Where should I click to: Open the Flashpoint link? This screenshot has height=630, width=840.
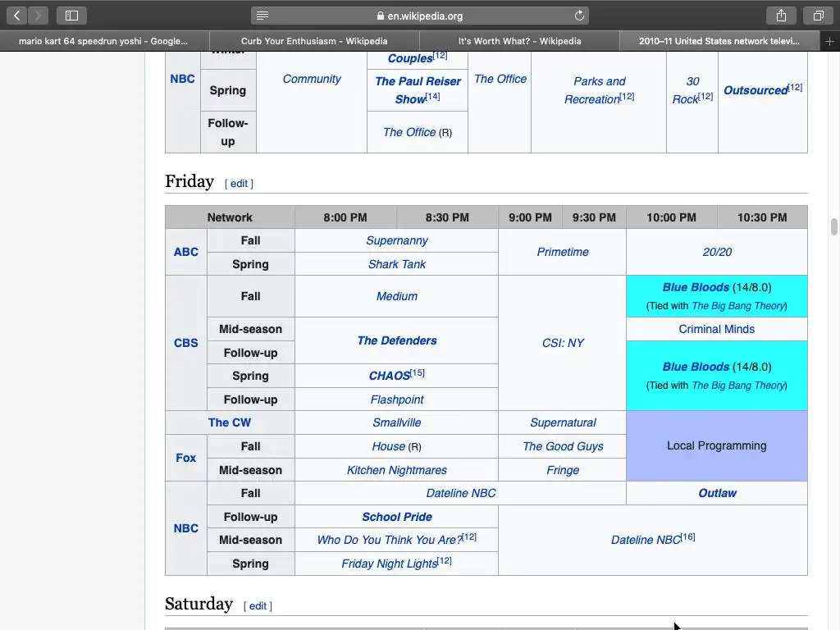point(397,399)
